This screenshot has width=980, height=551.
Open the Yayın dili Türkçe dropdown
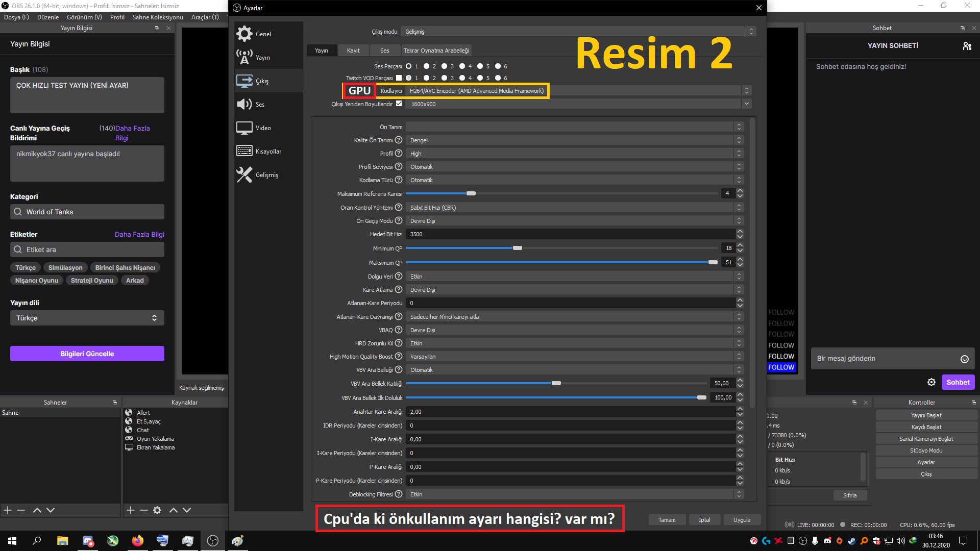[x=87, y=318]
